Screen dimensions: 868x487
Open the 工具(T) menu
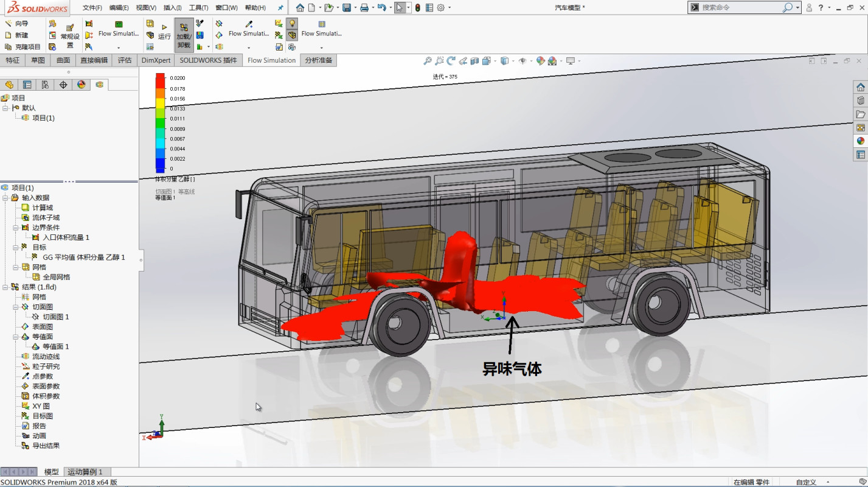(x=198, y=8)
